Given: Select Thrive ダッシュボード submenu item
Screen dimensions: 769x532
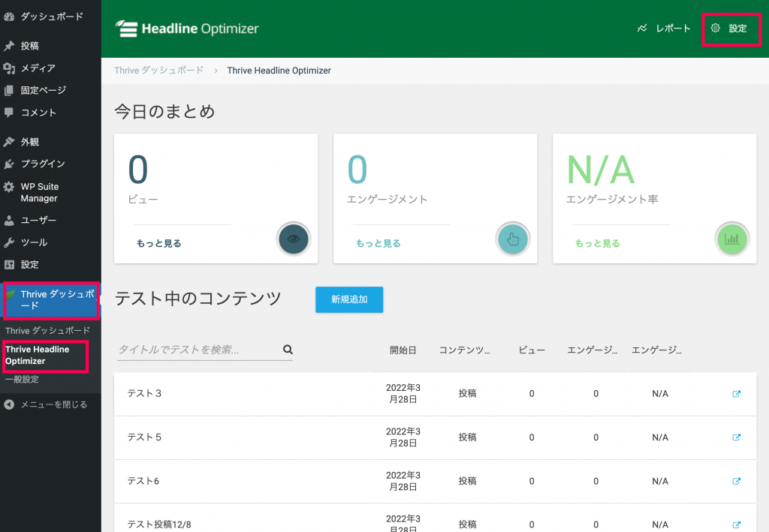Looking at the screenshot, I should (x=47, y=331).
